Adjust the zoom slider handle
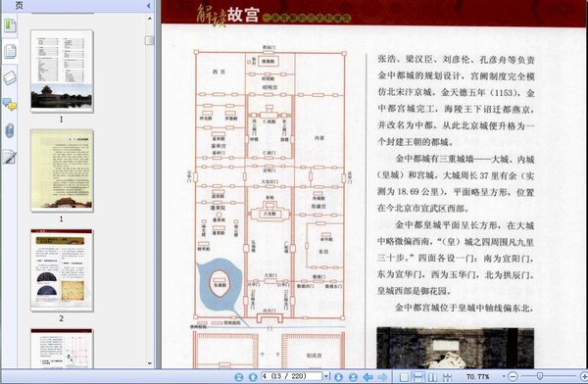This screenshot has width=588, height=384. point(540,376)
